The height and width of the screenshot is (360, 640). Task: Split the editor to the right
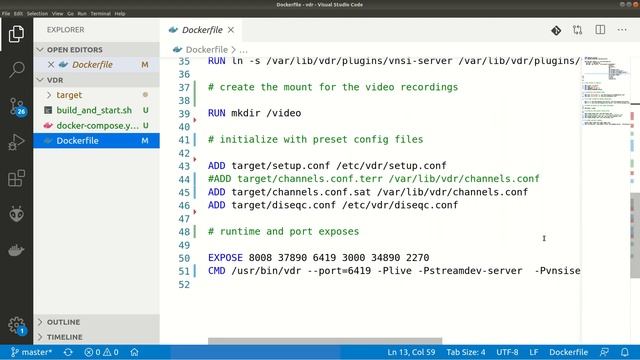point(600,30)
